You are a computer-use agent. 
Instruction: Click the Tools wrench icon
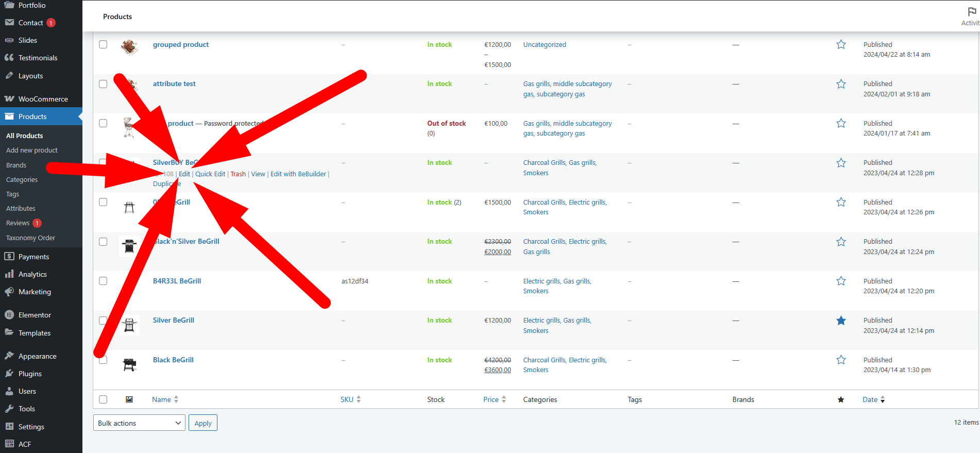[9, 409]
